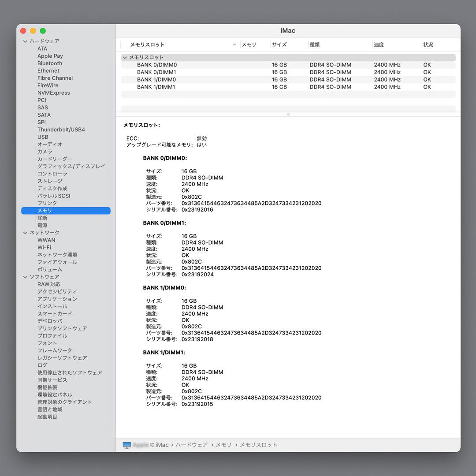Open Ethernet hardware info
This screenshot has height=476, width=476.
tap(48, 71)
